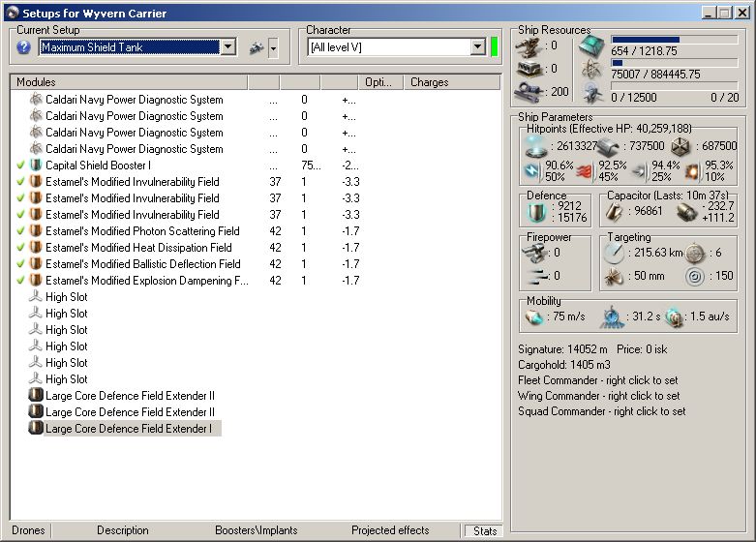Click the shield hitpoints icon
The image size is (756, 542).
pyautogui.click(x=535, y=146)
